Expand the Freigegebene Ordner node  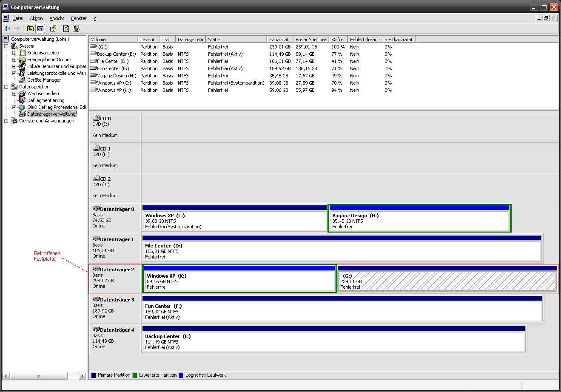tap(14, 60)
